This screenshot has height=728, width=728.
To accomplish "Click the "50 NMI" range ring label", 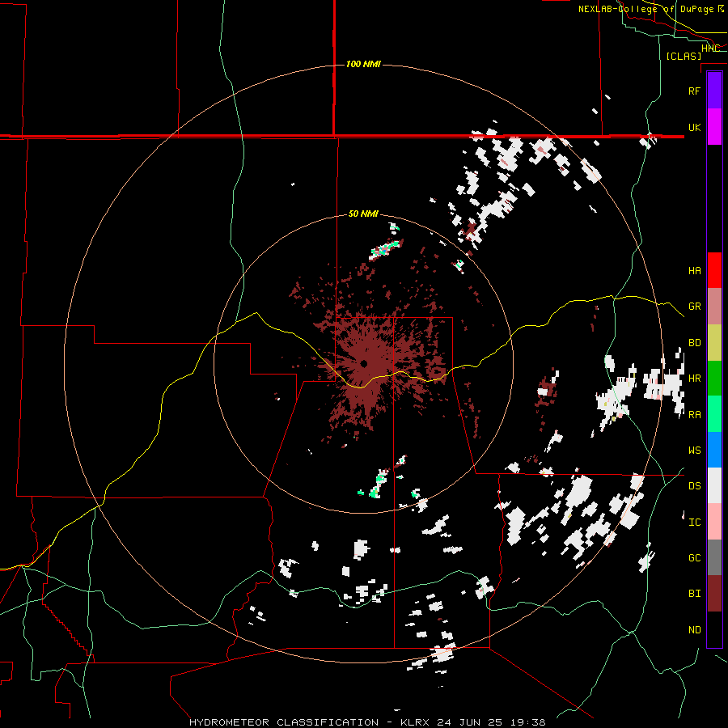I will point(363,214).
